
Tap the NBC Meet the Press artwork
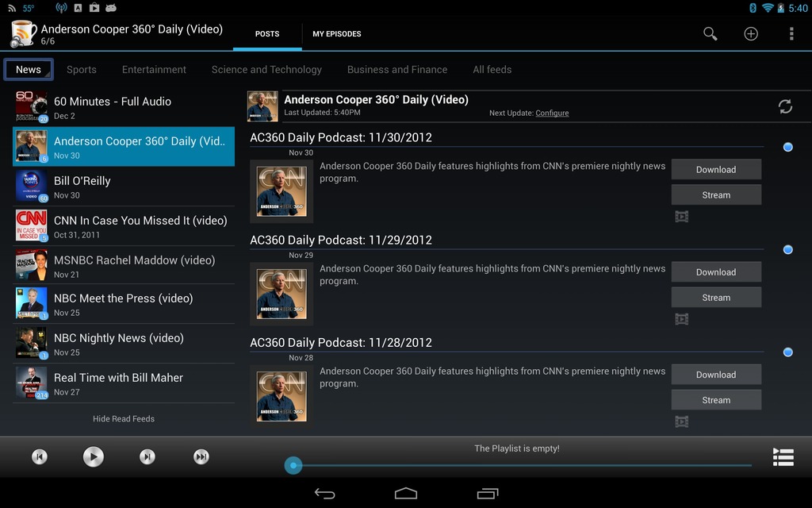point(32,303)
